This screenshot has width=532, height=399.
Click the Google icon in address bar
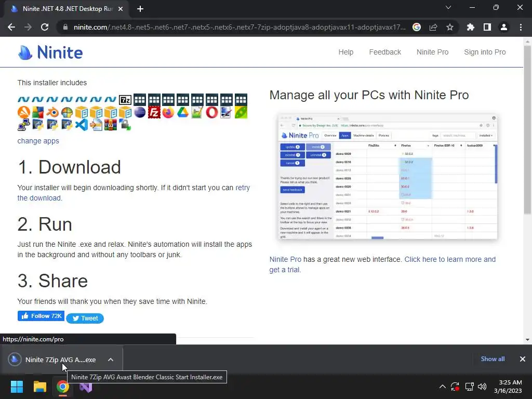pyautogui.click(x=417, y=27)
